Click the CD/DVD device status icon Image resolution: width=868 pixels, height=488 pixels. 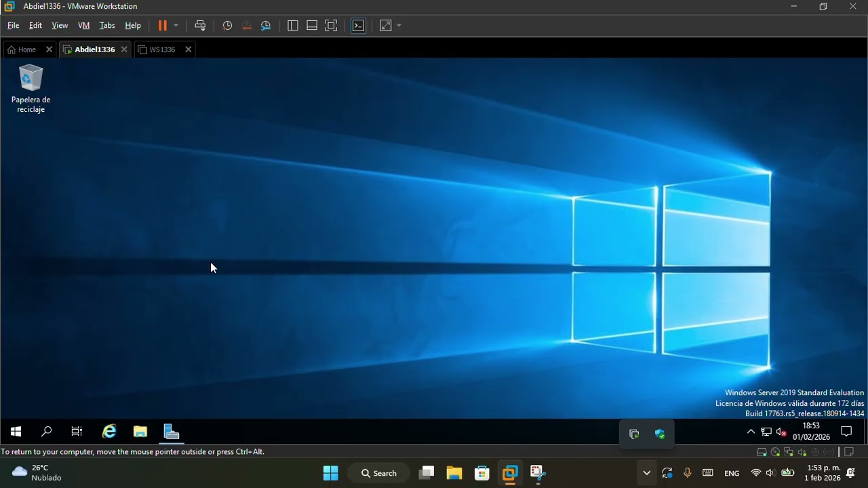(x=776, y=452)
